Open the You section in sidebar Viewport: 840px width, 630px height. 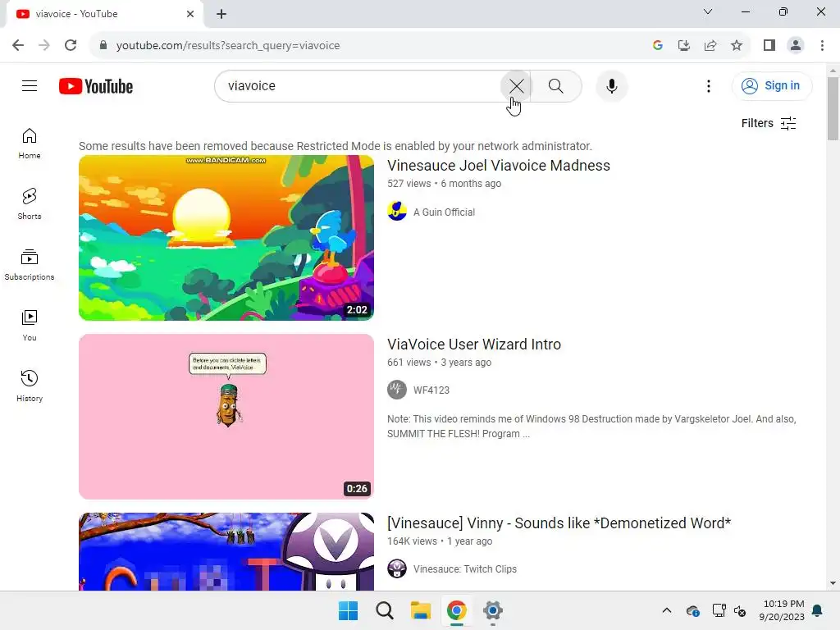30,325
